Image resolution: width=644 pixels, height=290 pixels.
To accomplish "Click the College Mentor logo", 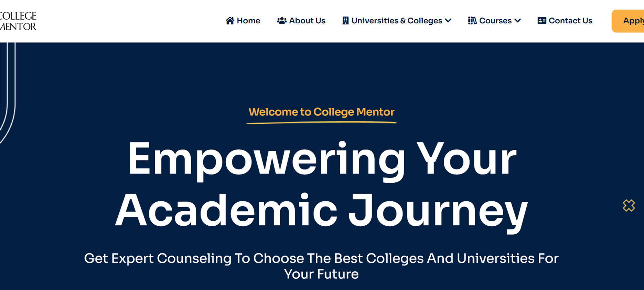I will tap(18, 21).
